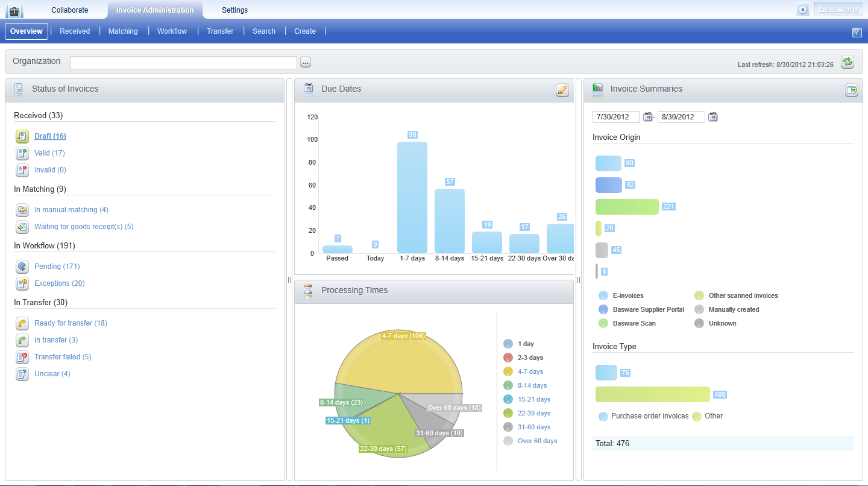Click the Due Dates panel icon
This screenshot has width=868, height=486.
point(309,89)
